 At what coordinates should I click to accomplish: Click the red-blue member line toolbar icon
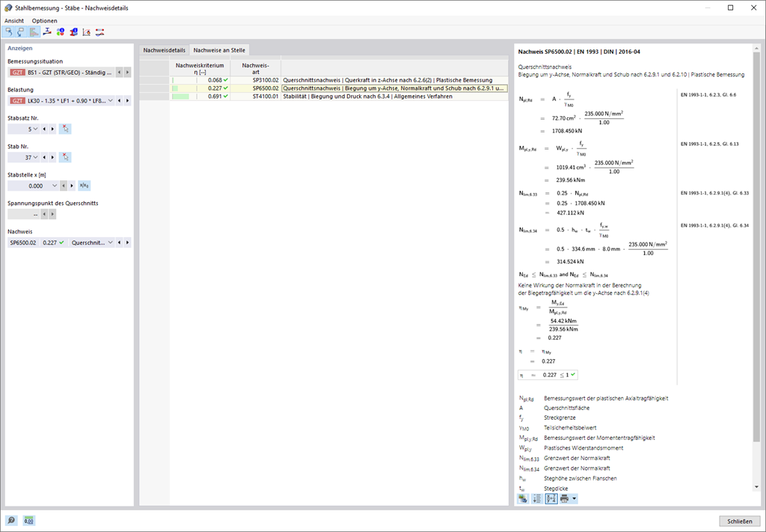(x=99, y=32)
